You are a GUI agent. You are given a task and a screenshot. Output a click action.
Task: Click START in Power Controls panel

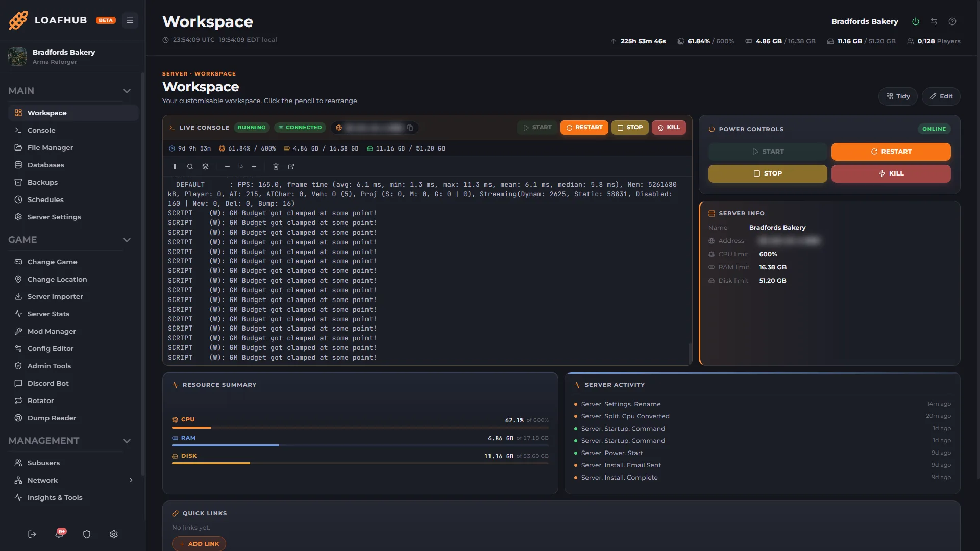click(768, 152)
